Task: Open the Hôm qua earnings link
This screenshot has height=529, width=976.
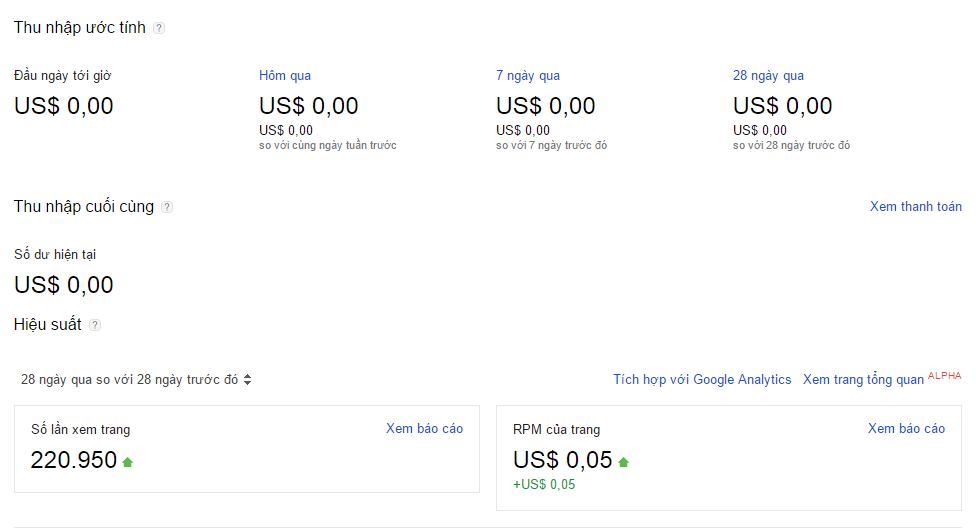Action: pos(285,76)
